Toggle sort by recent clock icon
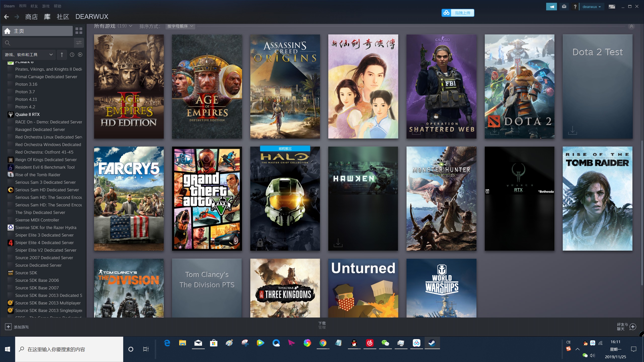Viewport: 644px width, 362px height. click(72, 55)
